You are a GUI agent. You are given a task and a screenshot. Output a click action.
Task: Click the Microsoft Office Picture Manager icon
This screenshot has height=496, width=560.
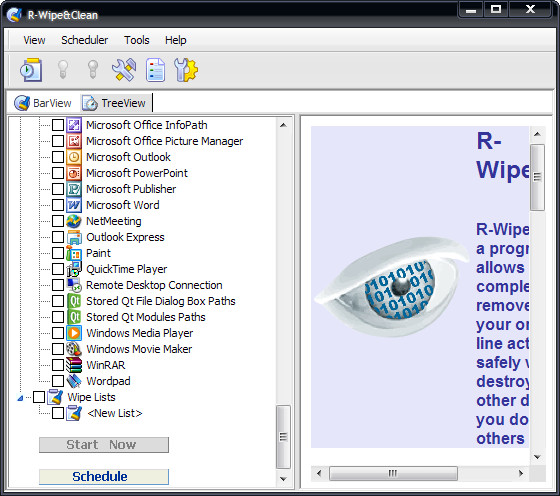click(74, 141)
